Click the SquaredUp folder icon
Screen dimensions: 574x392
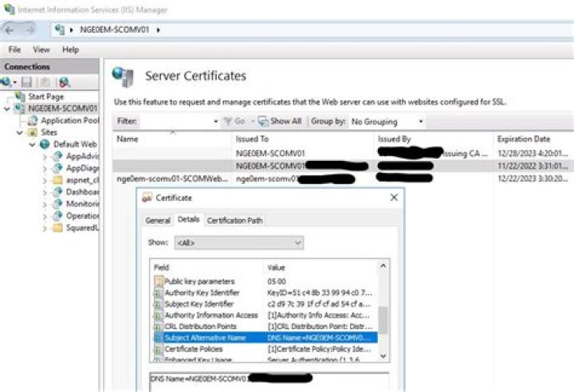pos(57,228)
